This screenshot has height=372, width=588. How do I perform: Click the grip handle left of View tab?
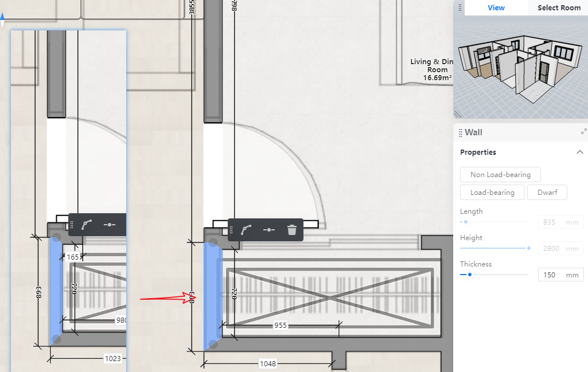pos(460,7)
